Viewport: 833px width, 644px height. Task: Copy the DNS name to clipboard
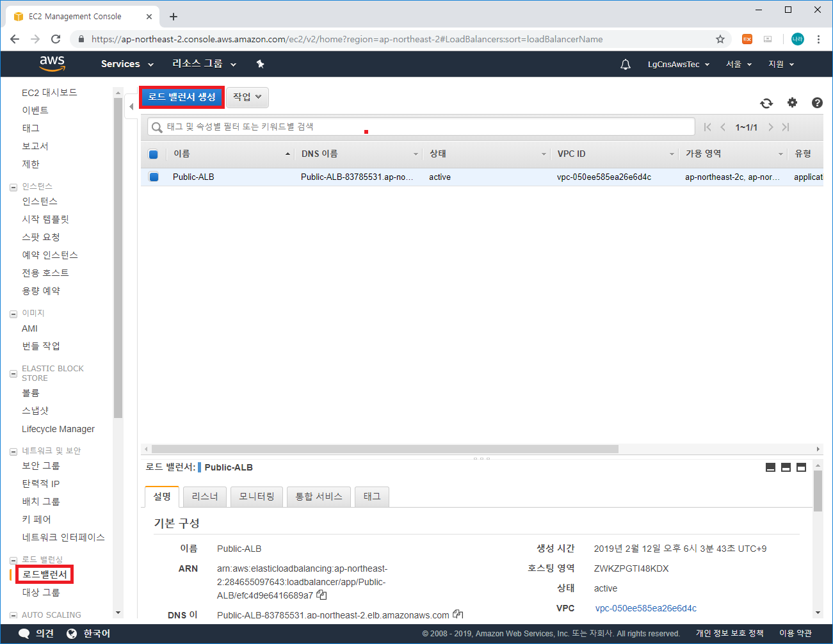pyautogui.click(x=458, y=615)
